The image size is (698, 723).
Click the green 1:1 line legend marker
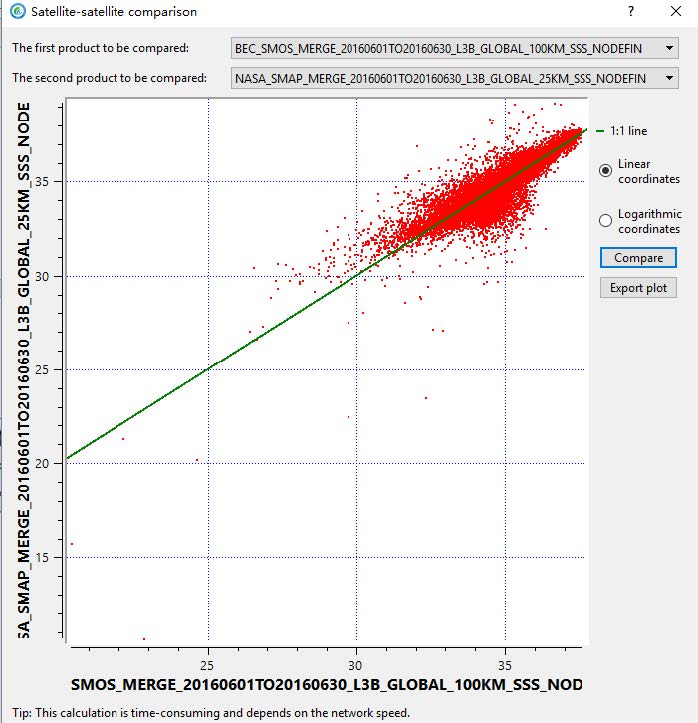click(x=600, y=131)
